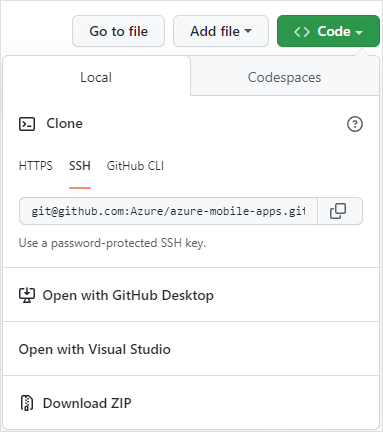
Task: Select the GitHub CLI clone option
Action: tap(135, 166)
